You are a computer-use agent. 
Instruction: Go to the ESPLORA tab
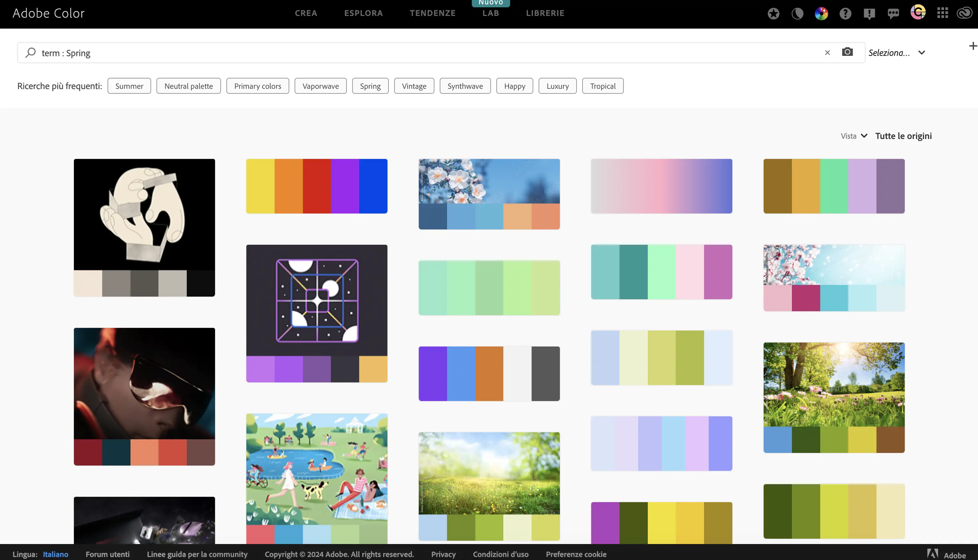[x=363, y=13]
